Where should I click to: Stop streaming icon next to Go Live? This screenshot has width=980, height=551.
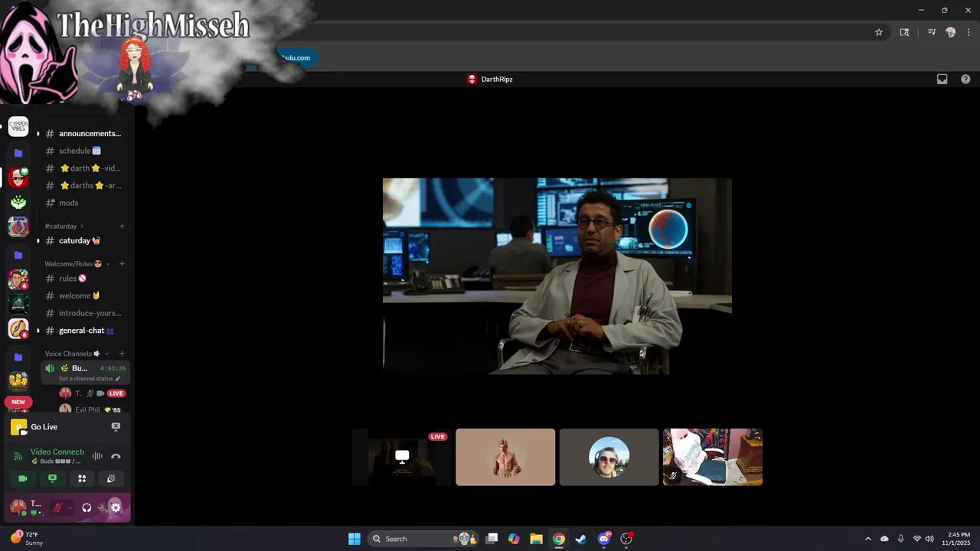(x=116, y=427)
